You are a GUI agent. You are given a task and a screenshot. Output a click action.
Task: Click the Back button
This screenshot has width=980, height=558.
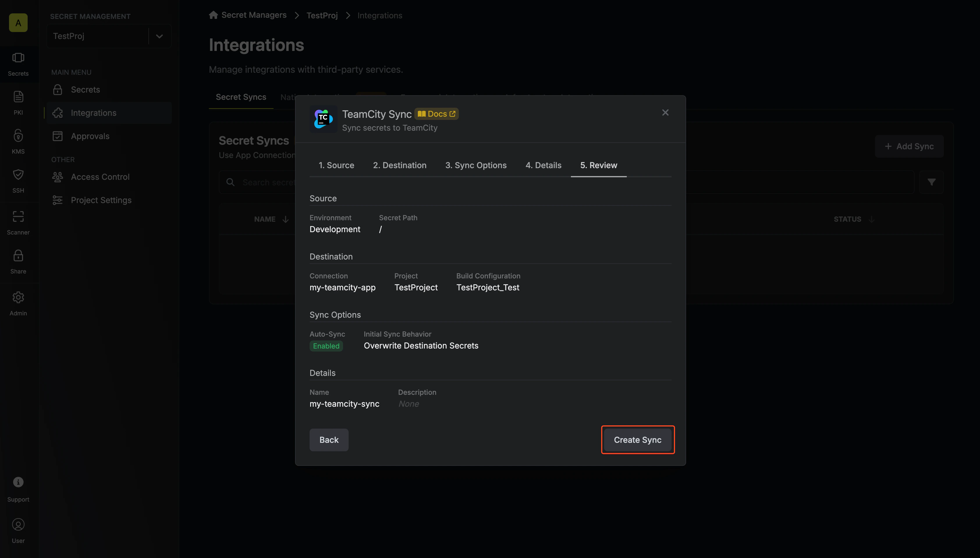(329, 440)
